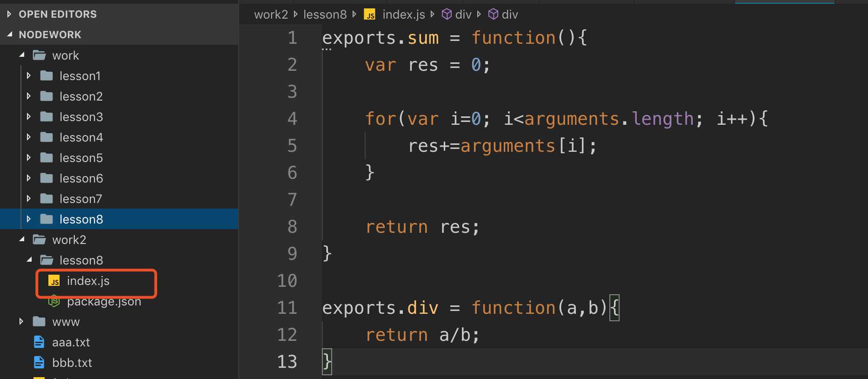Click the lesson7 folder icon
The image size is (868, 379).
click(x=47, y=198)
